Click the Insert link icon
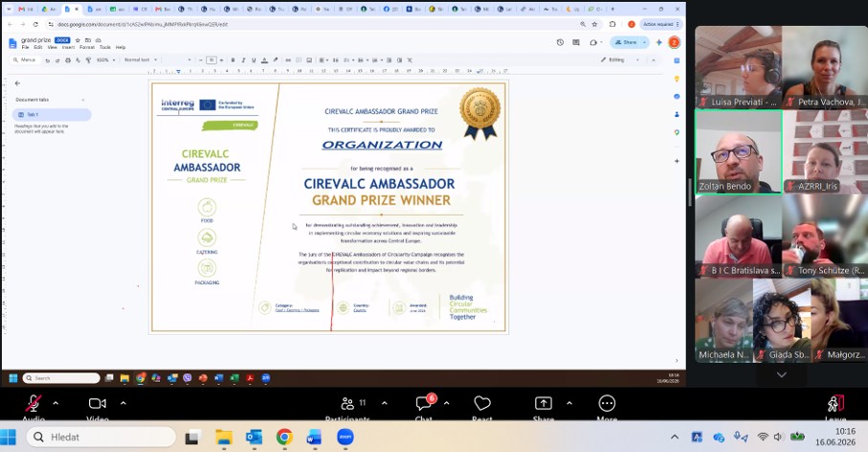868x452 pixels. [x=288, y=59]
